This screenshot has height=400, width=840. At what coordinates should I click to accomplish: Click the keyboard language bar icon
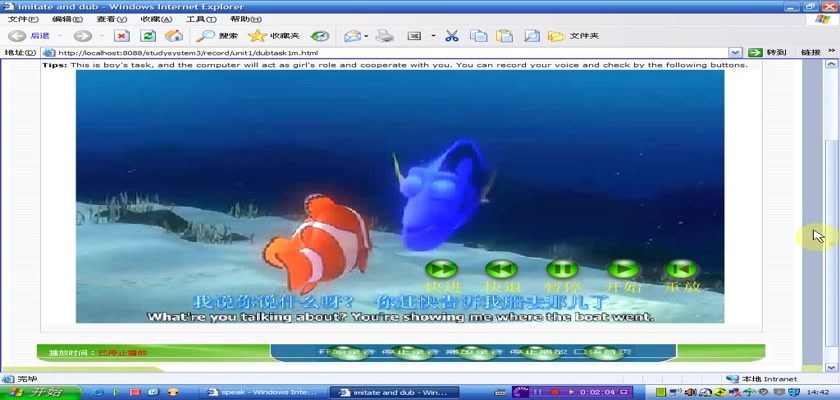point(500,393)
